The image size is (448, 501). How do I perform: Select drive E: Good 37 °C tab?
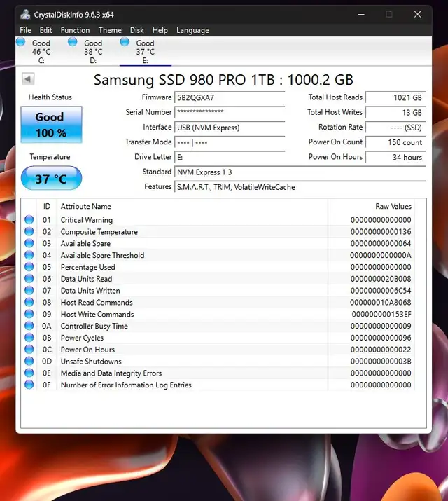[x=146, y=51]
